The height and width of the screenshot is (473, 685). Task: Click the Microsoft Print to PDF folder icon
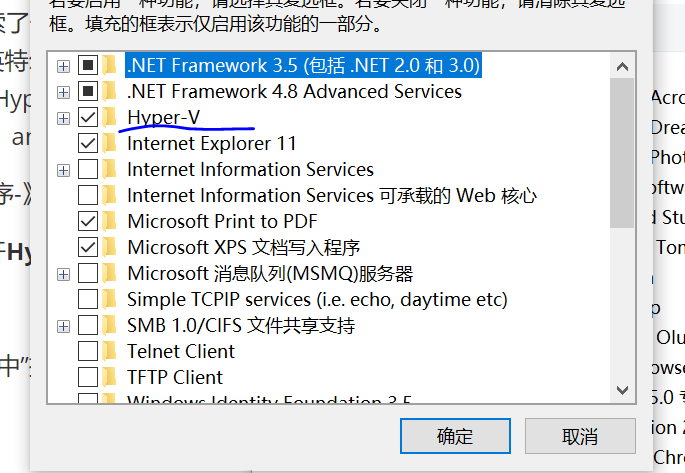[110, 221]
